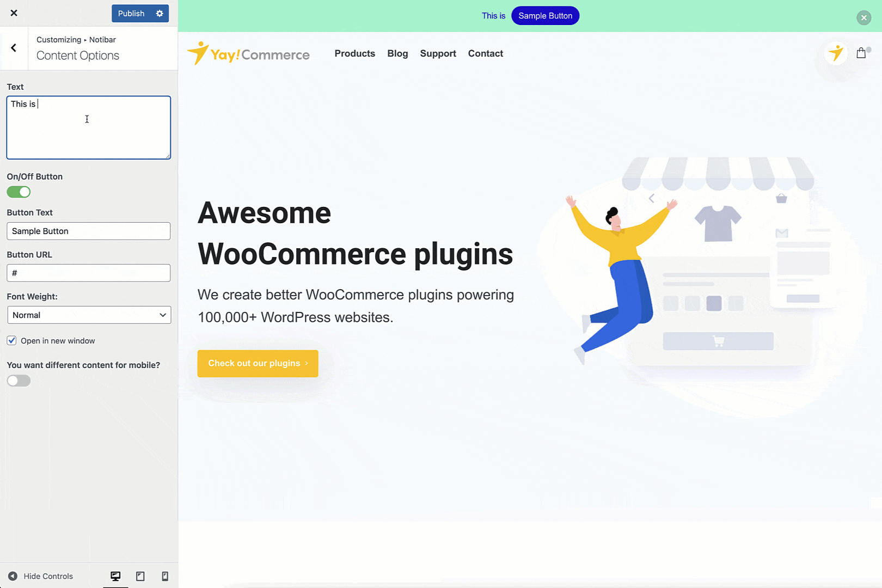Open the Contact menu item
Image resolution: width=882 pixels, height=588 pixels.
486,53
